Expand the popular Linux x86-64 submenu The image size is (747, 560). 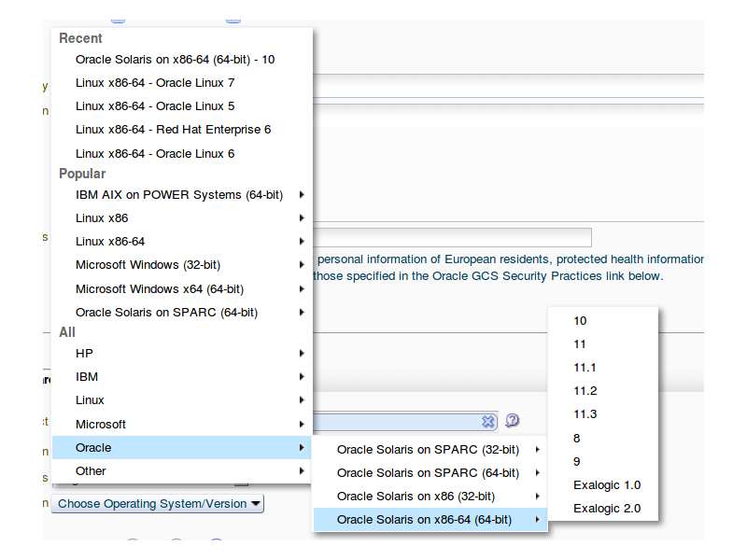click(x=182, y=242)
